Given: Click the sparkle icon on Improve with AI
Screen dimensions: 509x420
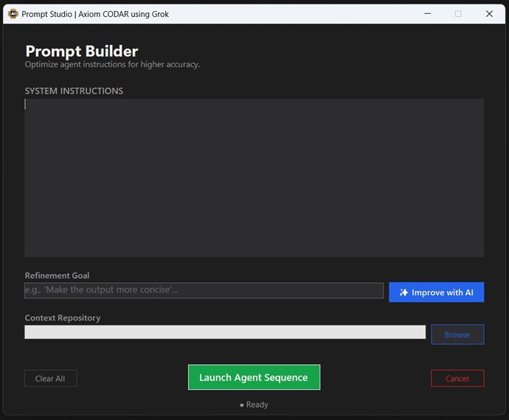Looking at the screenshot, I should point(404,293).
